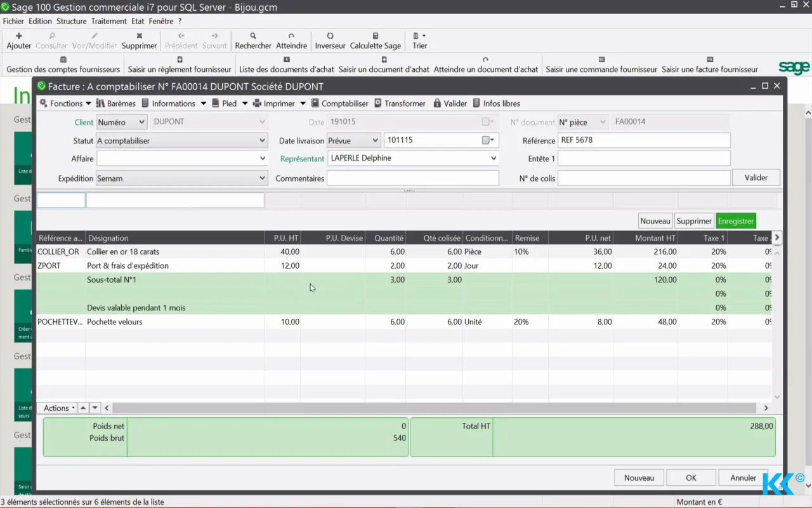Viewport: 812px width, 508px height.
Task: Open the Edition menu
Action: pos(40,21)
